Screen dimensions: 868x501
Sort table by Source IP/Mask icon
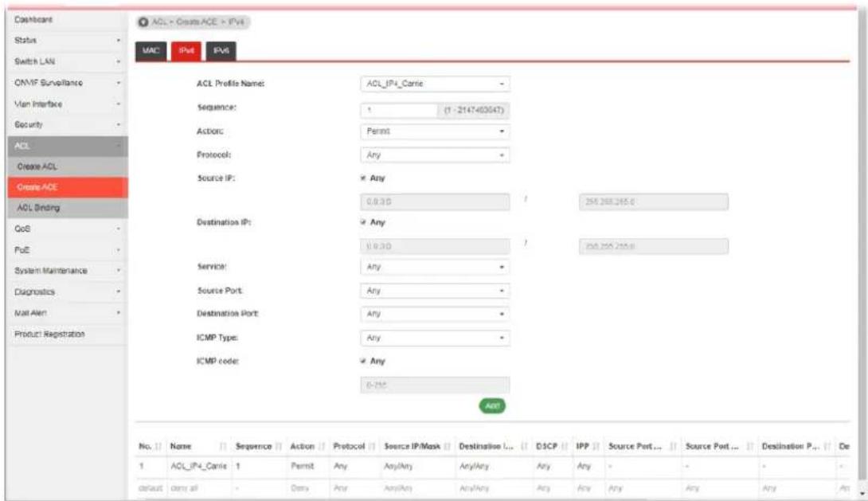coord(448,446)
